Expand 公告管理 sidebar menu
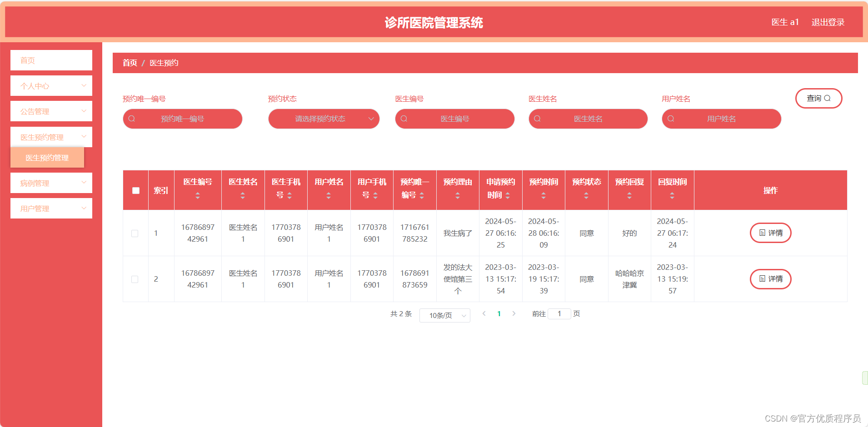Image resolution: width=868 pixels, height=427 pixels. (x=51, y=111)
